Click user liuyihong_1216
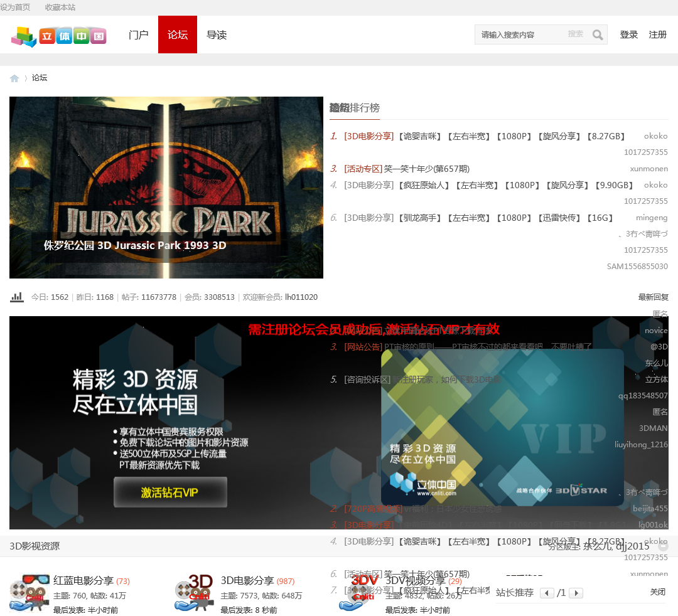Viewport: 678px width, 616px height. 641,445
